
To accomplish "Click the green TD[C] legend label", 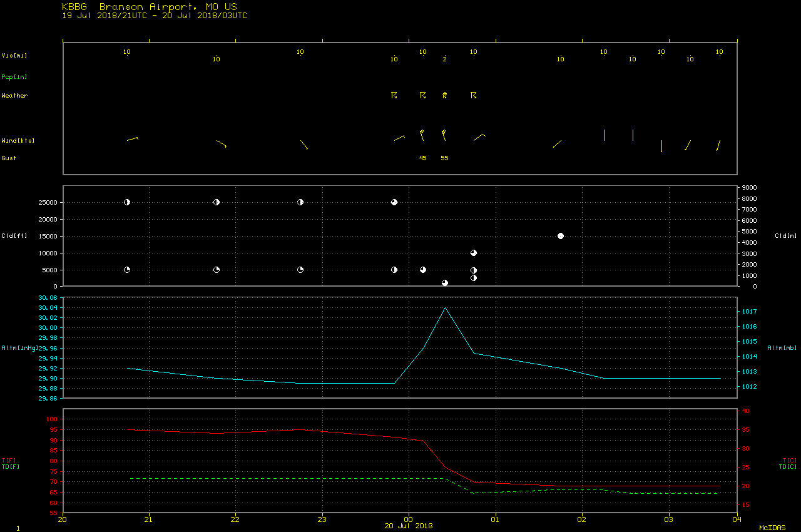I will tap(787, 467).
